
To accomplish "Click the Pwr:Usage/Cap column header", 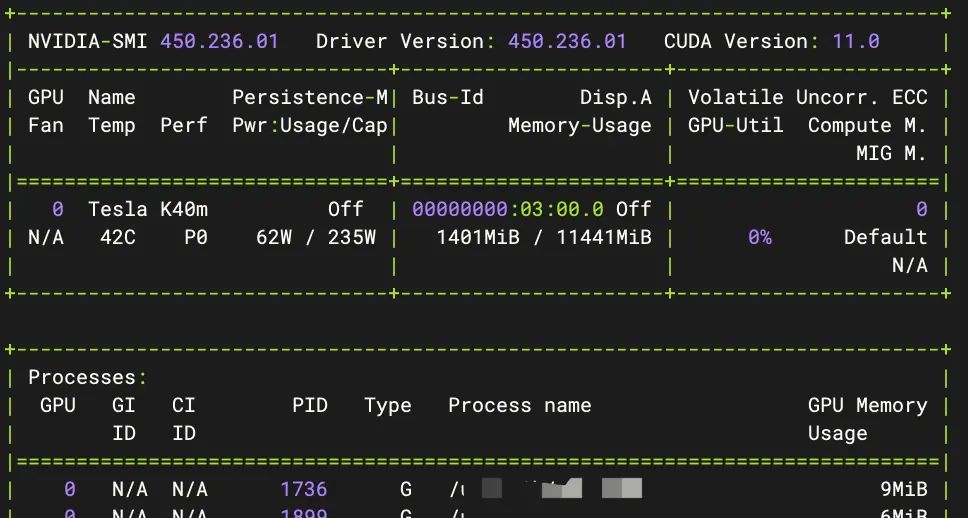I will 310,125.
